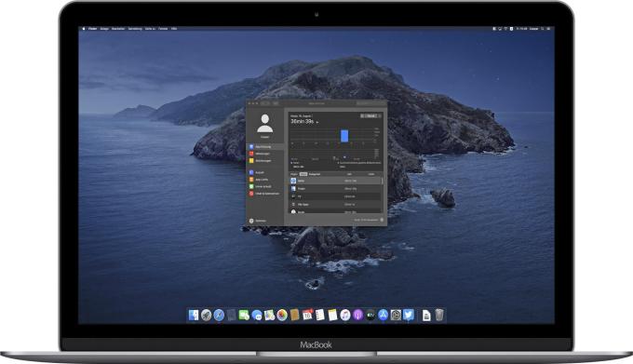Open the Music app in the Dock
This screenshot has height=364, width=633.
(345, 315)
